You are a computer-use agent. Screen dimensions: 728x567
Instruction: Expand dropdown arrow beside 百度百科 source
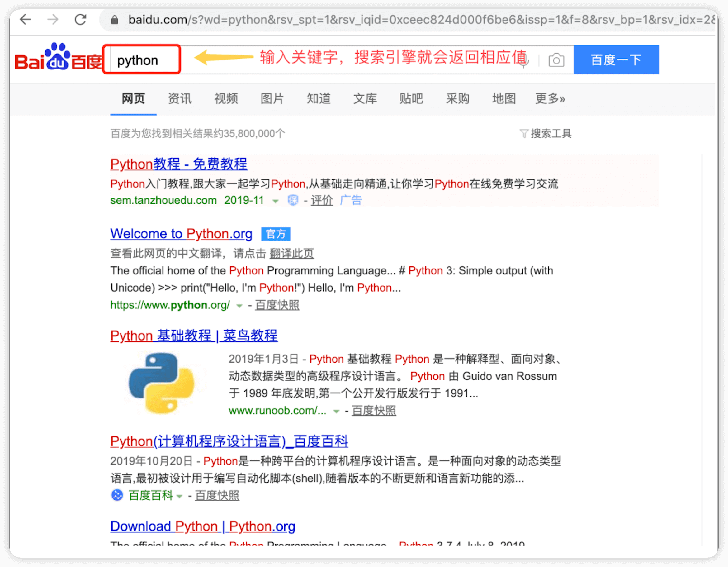[180, 496]
